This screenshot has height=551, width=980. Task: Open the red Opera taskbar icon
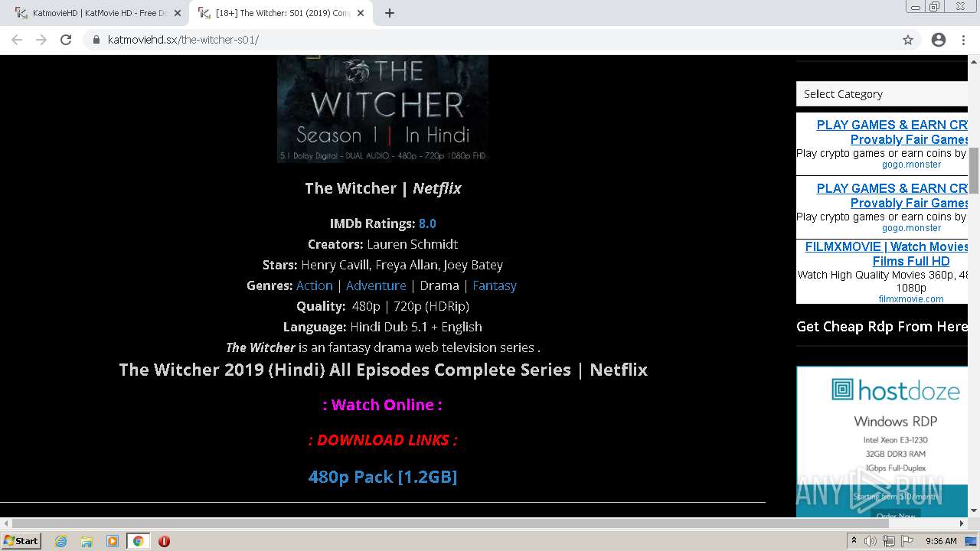tap(164, 541)
